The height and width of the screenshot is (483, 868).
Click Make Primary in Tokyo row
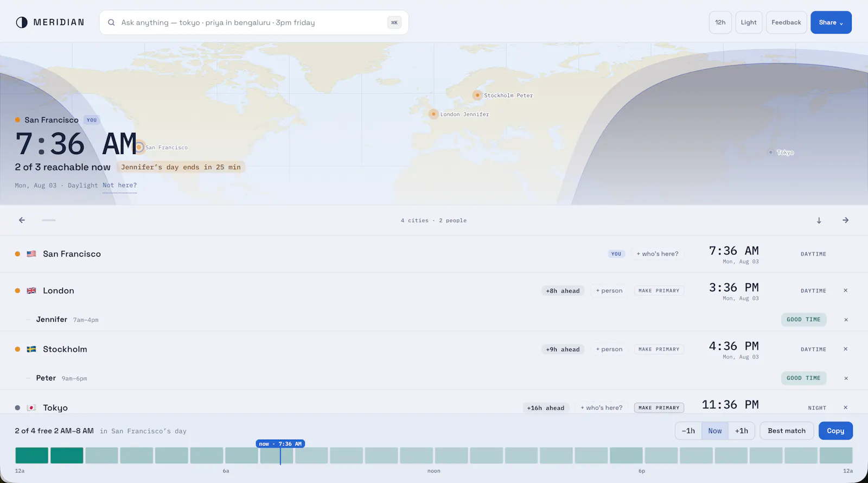[x=659, y=408]
